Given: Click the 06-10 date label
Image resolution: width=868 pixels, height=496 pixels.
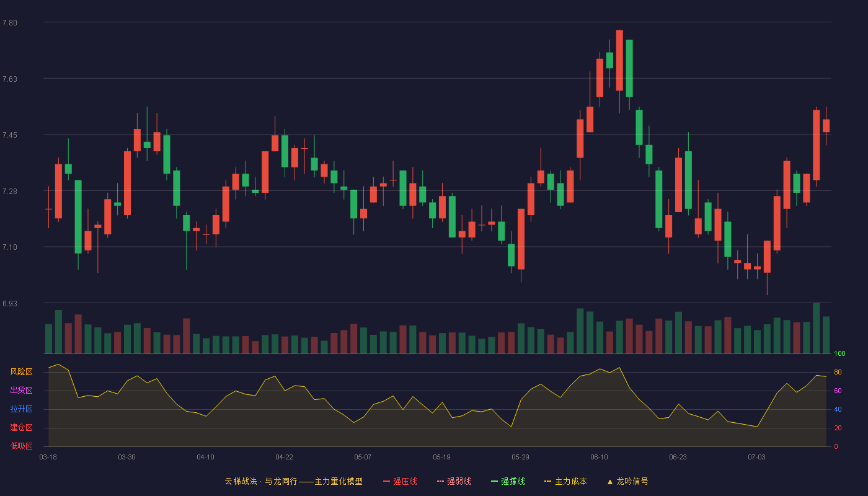Looking at the screenshot, I should coord(599,457).
